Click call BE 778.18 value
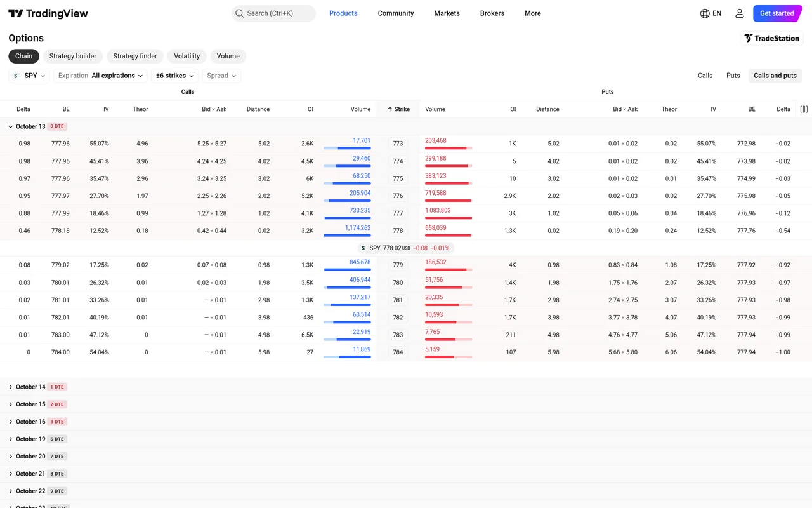The height and width of the screenshot is (508, 812). point(61,231)
